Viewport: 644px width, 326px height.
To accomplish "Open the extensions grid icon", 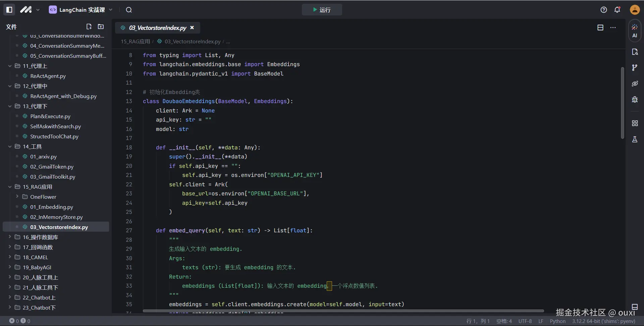I will coord(635,123).
